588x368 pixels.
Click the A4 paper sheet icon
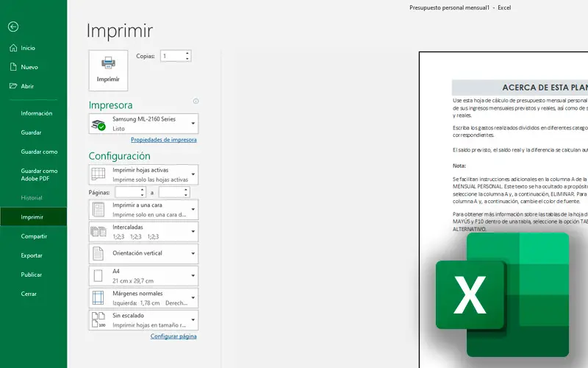[98, 275]
